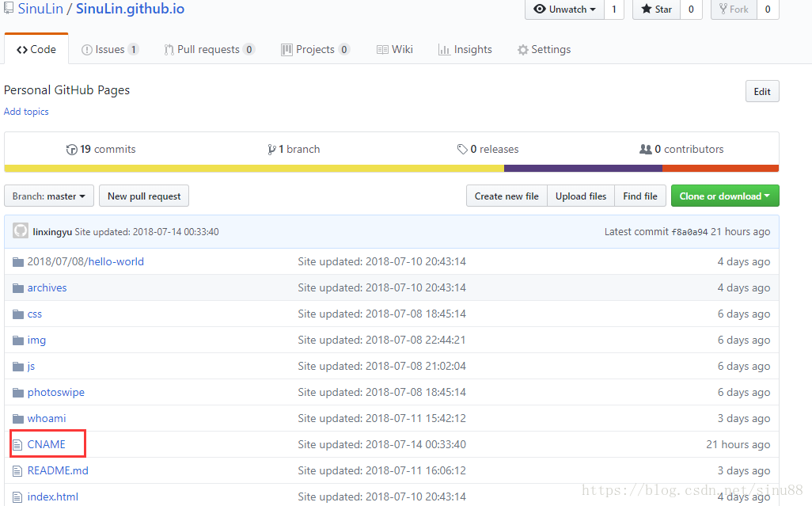
Task: Click the file icon next to index.html
Action: [x=17, y=497]
